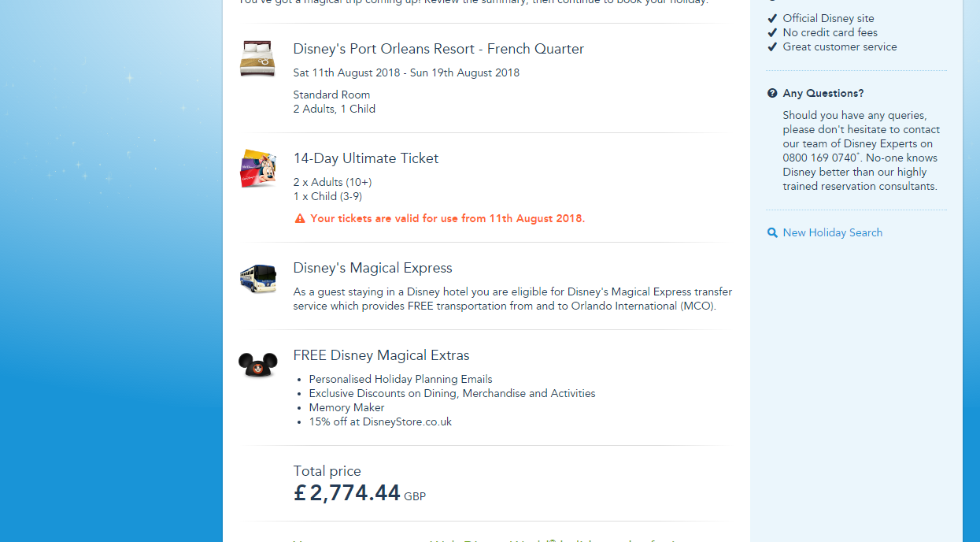The image size is (980, 542).
Task: Click the checkmark beside No credit card fees
Action: (772, 32)
